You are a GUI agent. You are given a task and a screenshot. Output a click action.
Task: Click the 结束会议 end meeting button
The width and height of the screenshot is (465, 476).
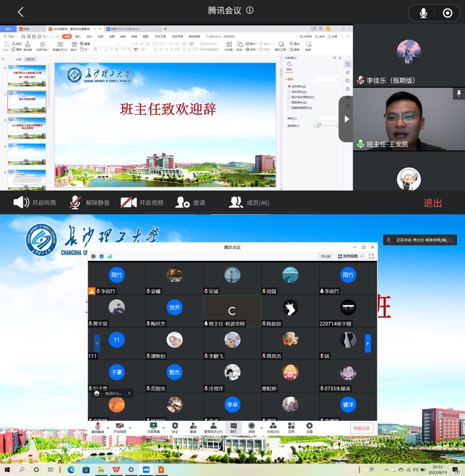tap(361, 428)
